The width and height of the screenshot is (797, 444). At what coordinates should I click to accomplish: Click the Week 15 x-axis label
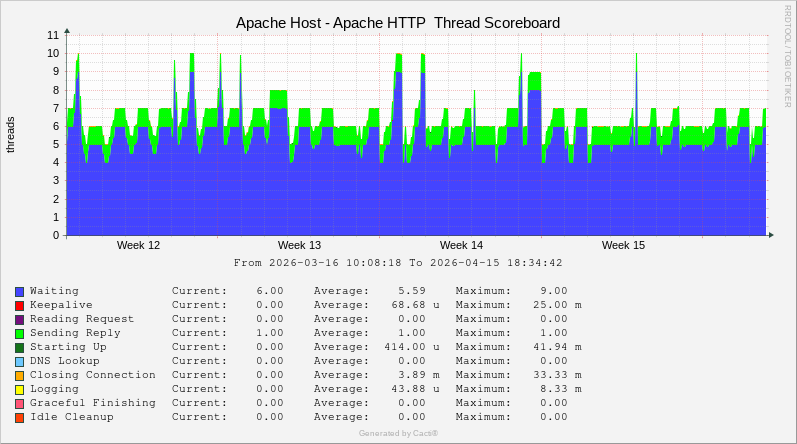click(623, 245)
